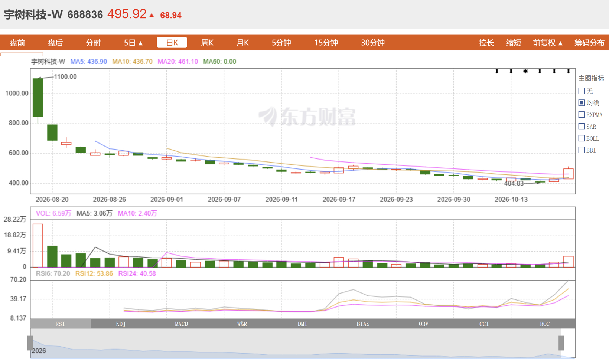Switch to the 月K monthly chart
The image size is (609, 364).
click(x=242, y=43)
